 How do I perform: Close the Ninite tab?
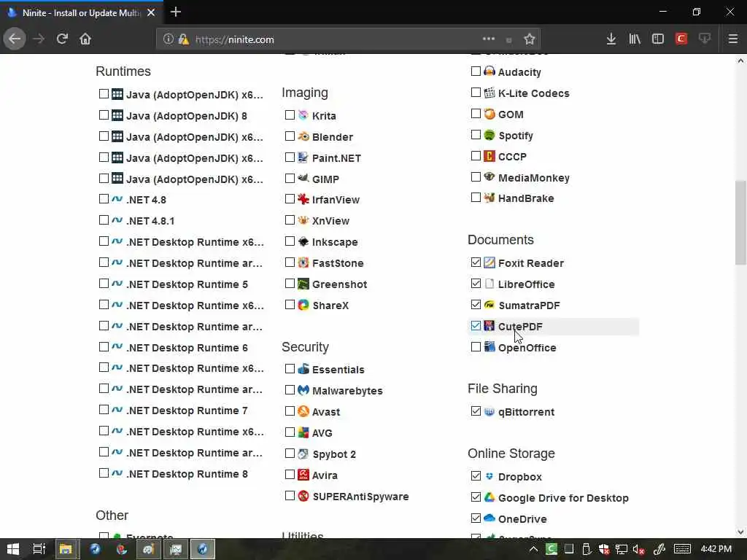[151, 12]
